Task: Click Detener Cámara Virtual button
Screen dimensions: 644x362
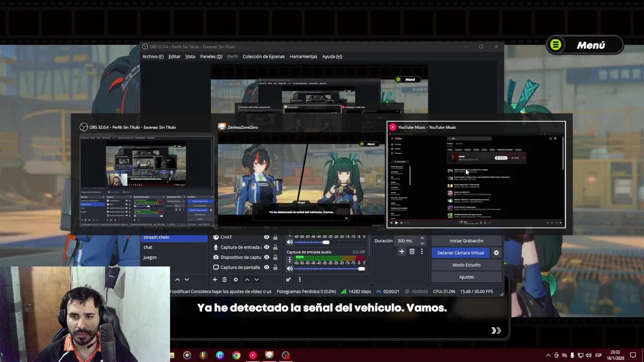Action: [460, 253]
